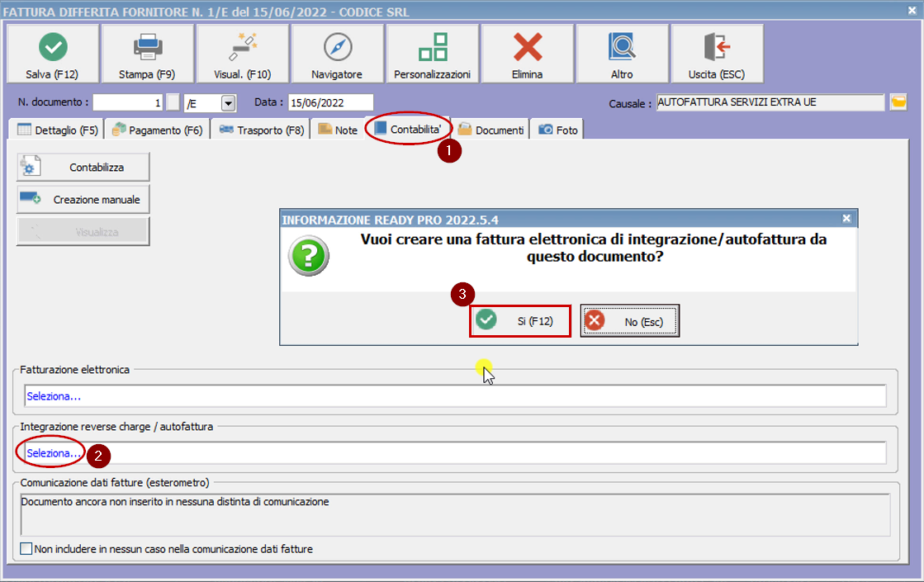Select the Stampa printer icon
This screenshot has height=582, width=924.
(147, 51)
